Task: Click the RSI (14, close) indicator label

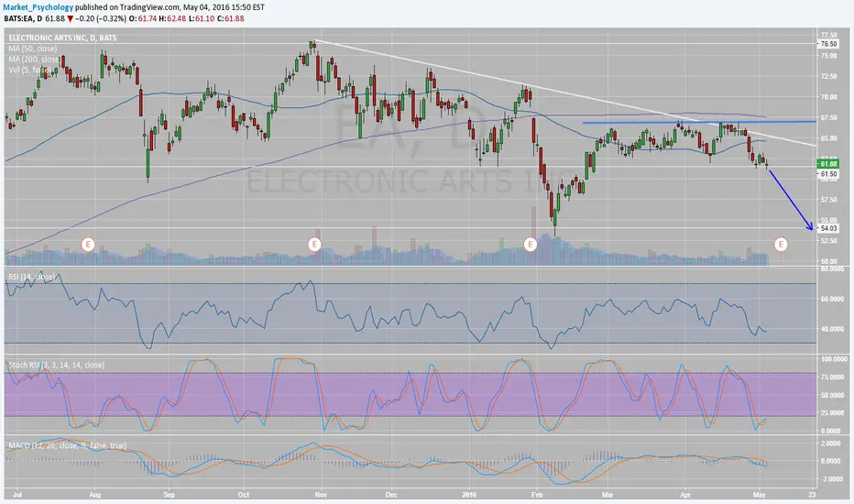Action: click(x=31, y=277)
